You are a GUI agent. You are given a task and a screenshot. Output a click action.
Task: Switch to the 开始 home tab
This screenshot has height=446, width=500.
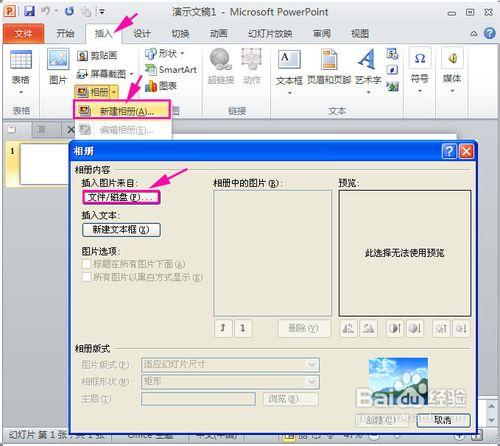(x=65, y=33)
